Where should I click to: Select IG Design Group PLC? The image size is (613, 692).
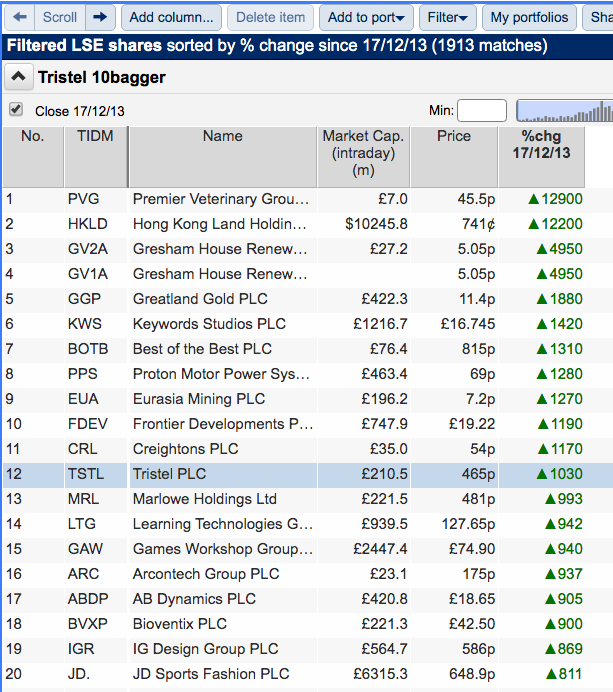coord(206,649)
